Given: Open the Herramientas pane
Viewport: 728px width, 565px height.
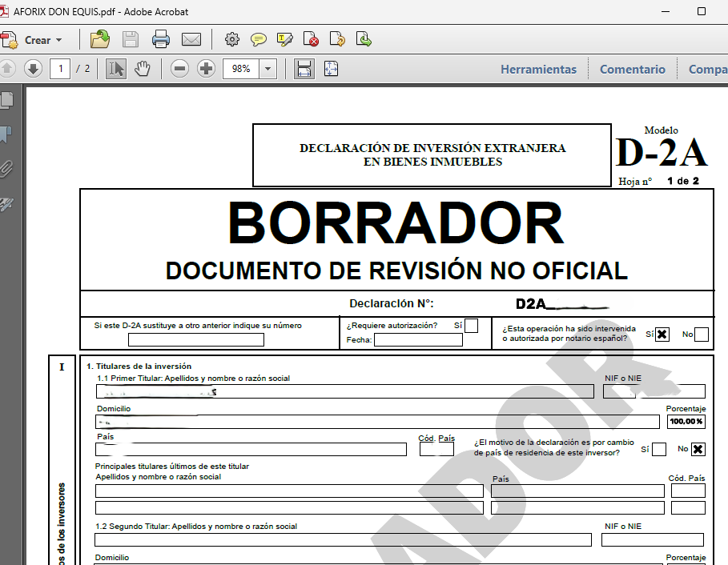Looking at the screenshot, I should pos(538,70).
